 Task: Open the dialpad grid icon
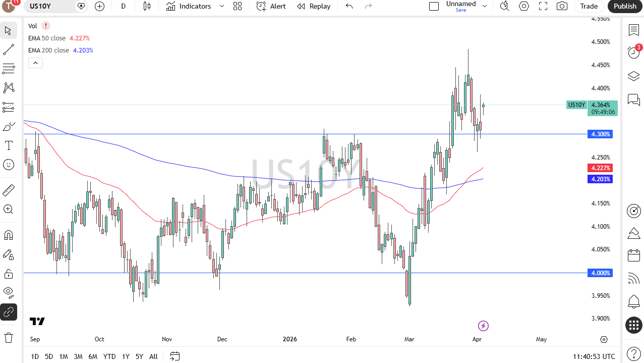click(634, 325)
